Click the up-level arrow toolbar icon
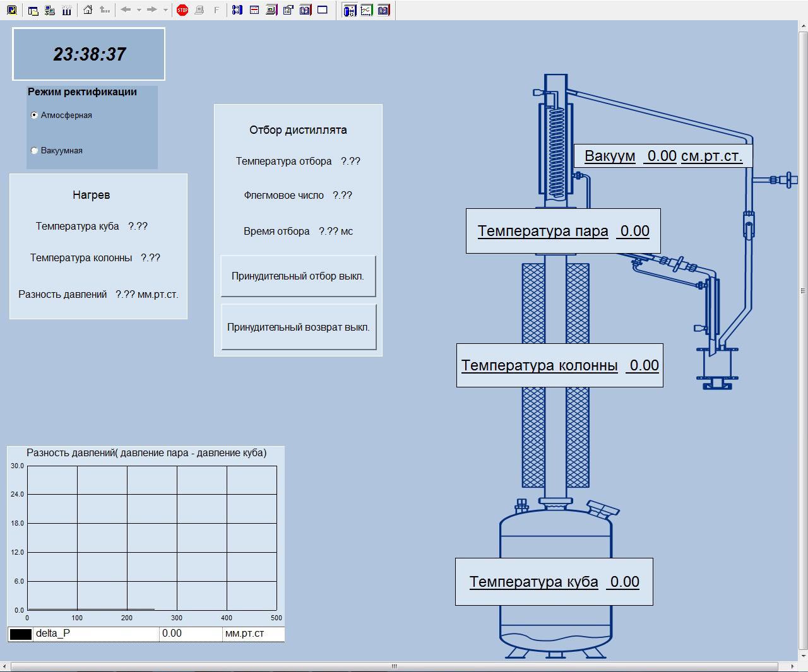This screenshot has height=672, width=808. pos(104,10)
